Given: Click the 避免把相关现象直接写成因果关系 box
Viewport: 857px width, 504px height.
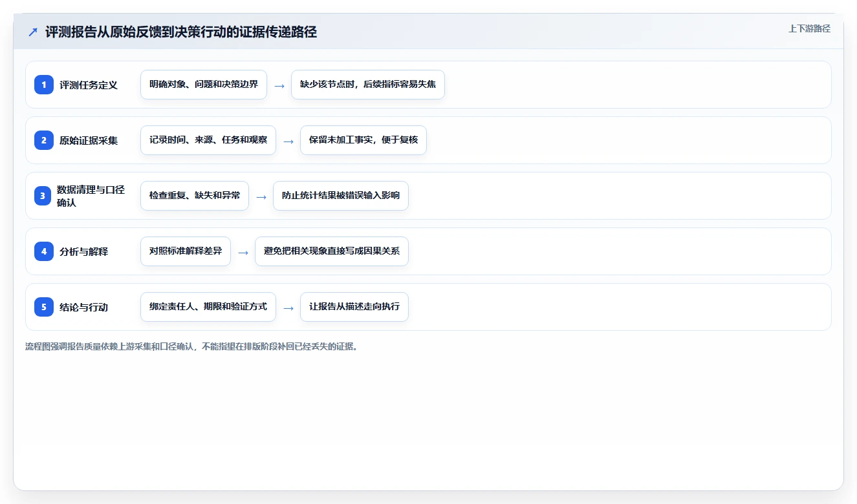Looking at the screenshot, I should (332, 251).
